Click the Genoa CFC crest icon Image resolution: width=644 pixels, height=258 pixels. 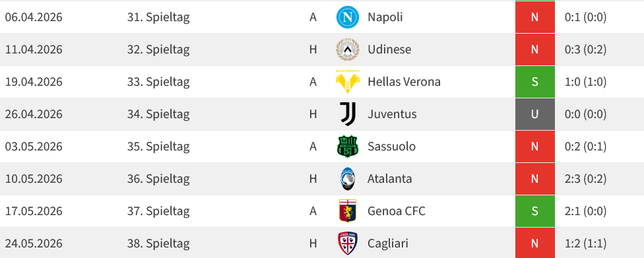[348, 210]
